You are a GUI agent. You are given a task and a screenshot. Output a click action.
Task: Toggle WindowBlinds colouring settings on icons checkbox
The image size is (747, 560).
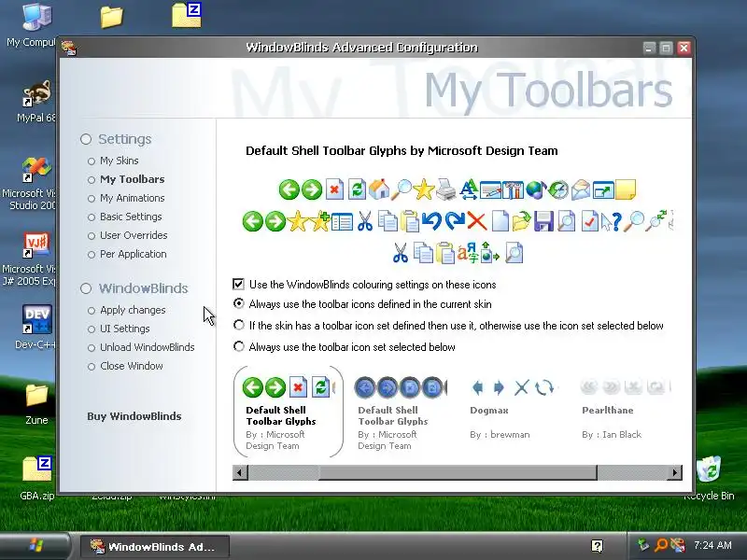tap(238, 285)
